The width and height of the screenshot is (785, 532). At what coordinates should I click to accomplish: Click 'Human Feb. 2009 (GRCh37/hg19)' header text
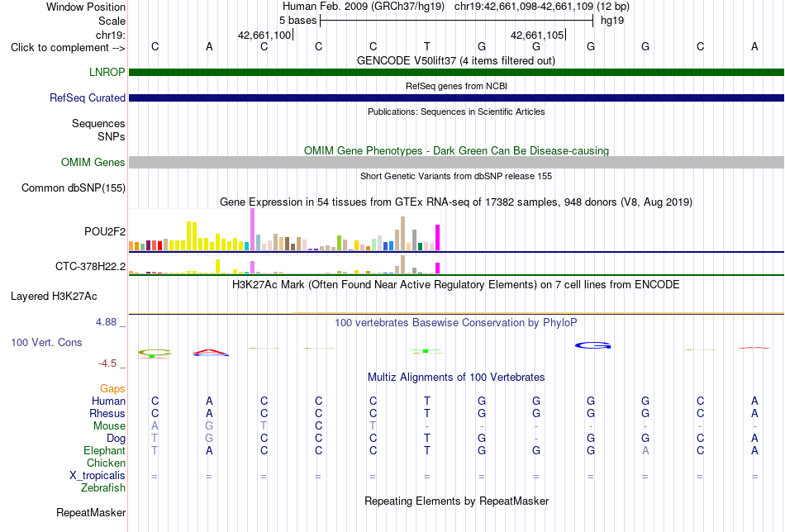(364, 7)
